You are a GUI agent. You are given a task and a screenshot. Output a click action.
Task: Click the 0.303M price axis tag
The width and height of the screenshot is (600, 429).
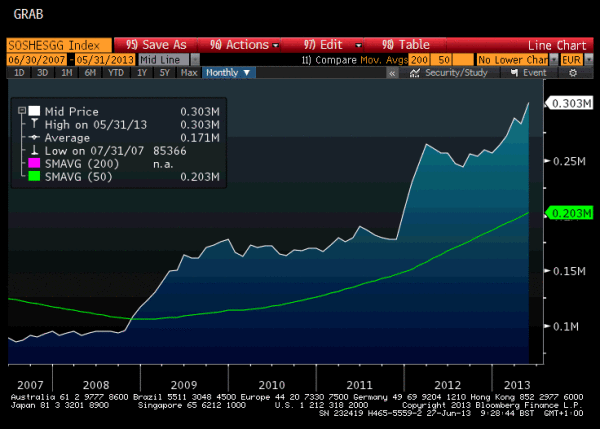tap(569, 103)
